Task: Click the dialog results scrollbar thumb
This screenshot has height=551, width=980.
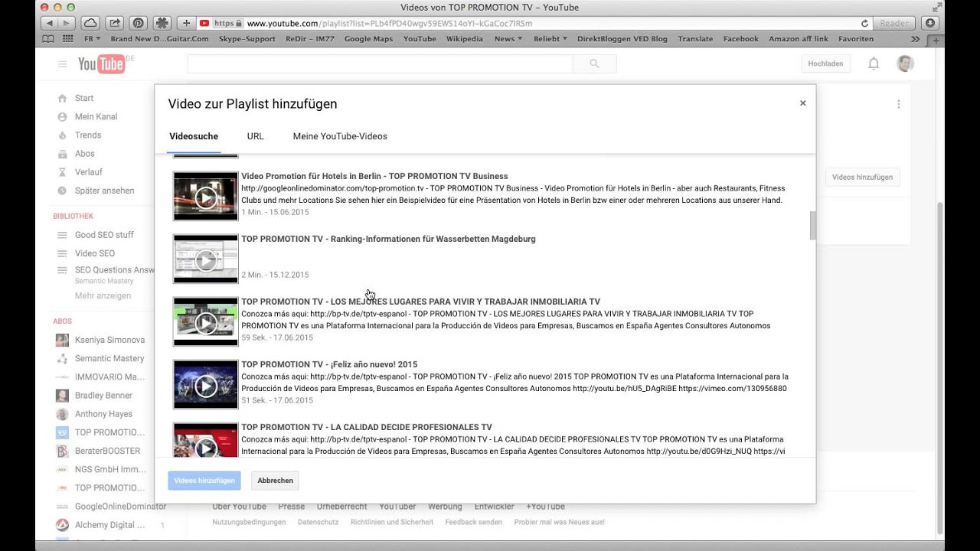Action: tap(812, 226)
